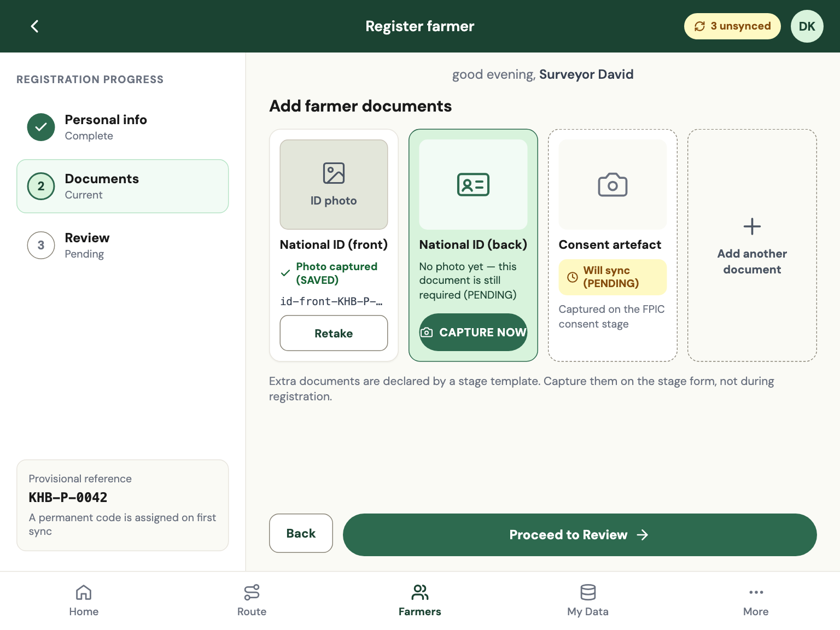Click the plus icon to add document

(752, 226)
